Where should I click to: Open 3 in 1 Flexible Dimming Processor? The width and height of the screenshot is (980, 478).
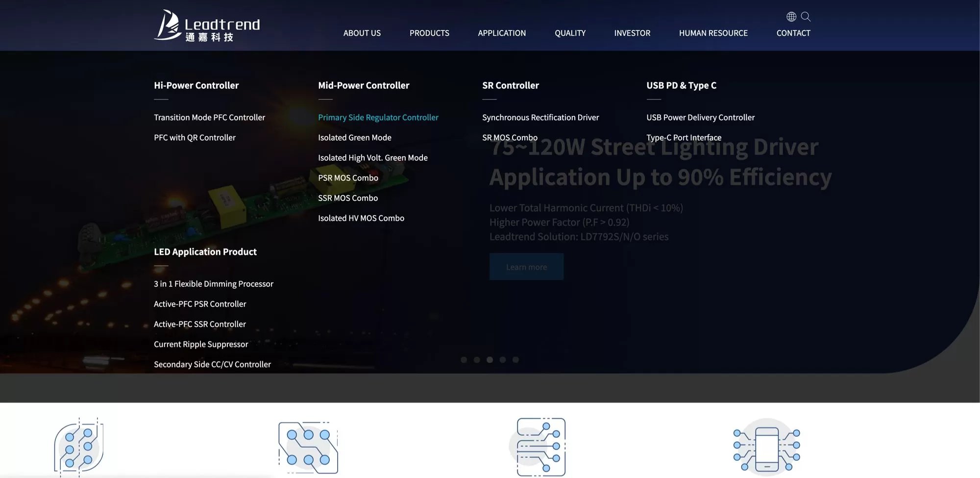214,284
